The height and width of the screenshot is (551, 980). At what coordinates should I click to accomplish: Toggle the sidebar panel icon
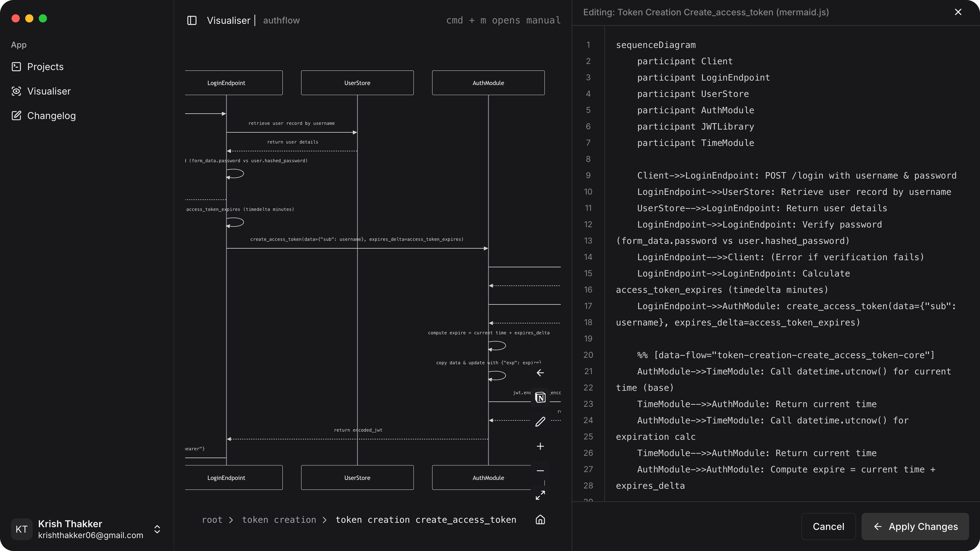pos(192,20)
